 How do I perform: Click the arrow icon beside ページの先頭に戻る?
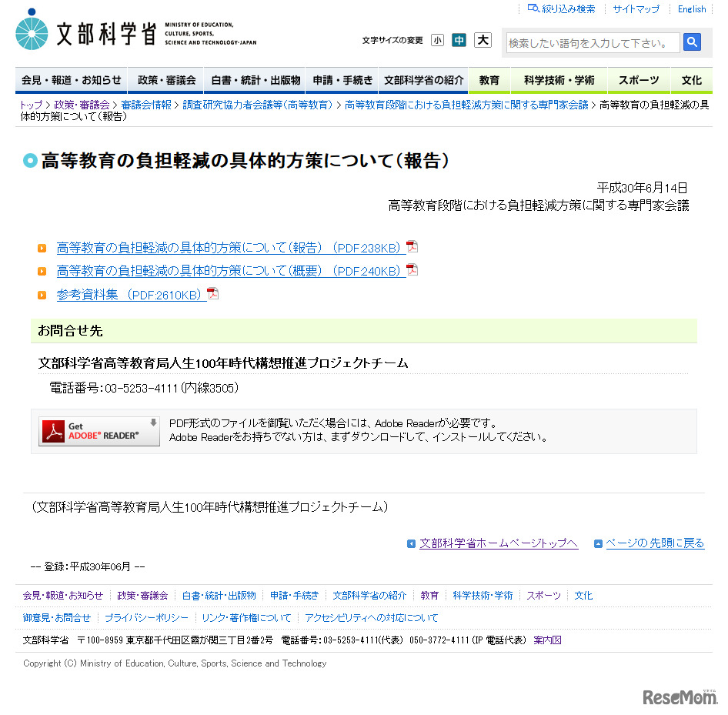coord(597,543)
